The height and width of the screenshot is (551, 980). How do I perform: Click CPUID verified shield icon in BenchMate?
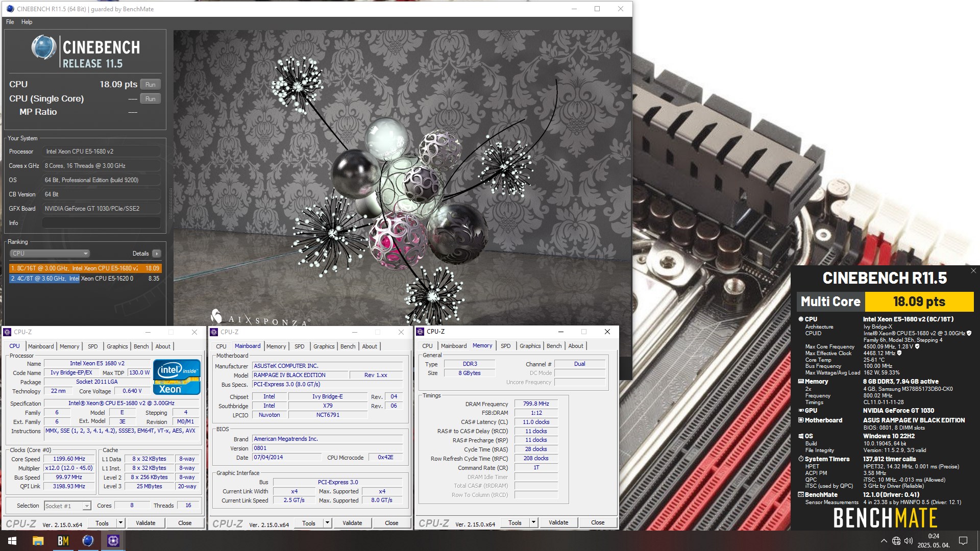pyautogui.click(x=969, y=333)
